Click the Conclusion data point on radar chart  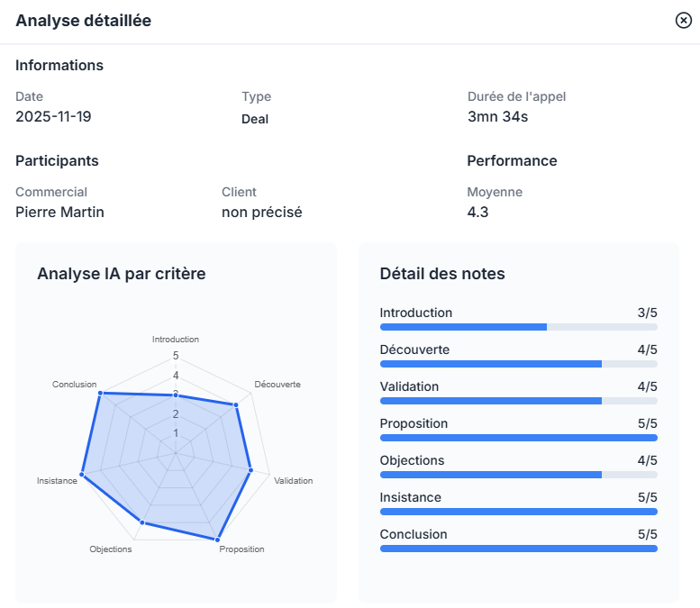pos(101,393)
